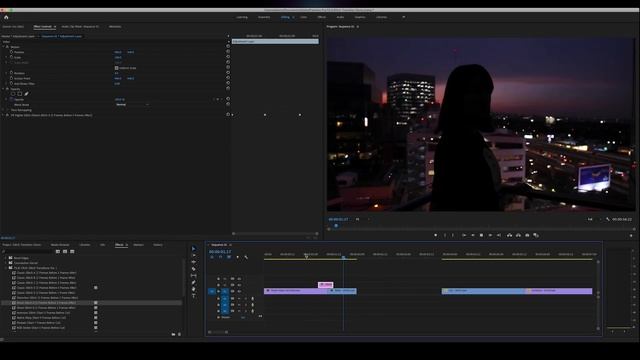Toggle 32-bit Color effects filter
Image resolution: width=640 pixels, height=360 pixels.
pos(65,251)
